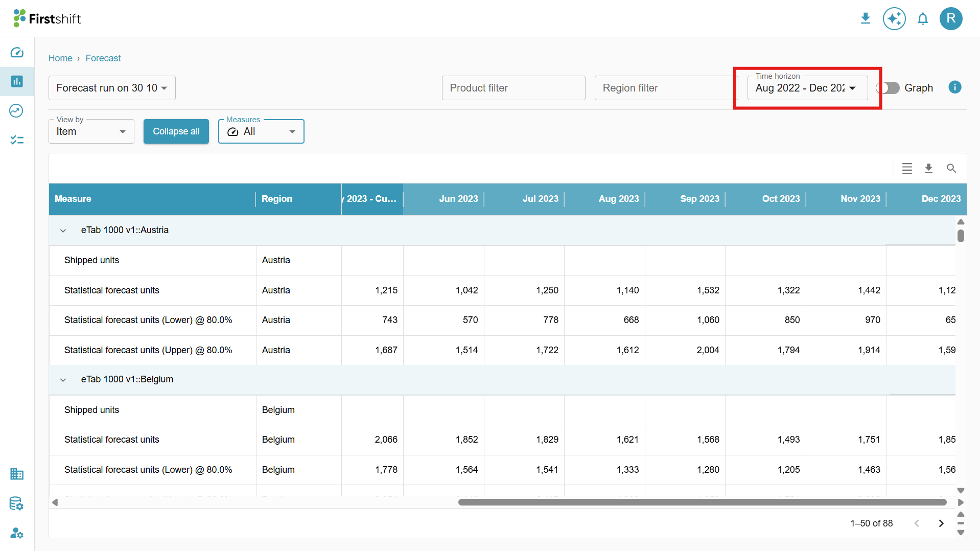Click Belgium Statistical forecast Nov 2023 value 1,751
The width and height of the screenshot is (980, 551).
pos(869,440)
